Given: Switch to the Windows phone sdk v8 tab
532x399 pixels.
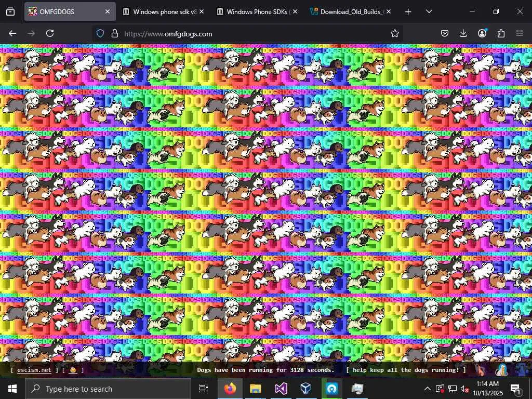Looking at the screenshot, I should [x=164, y=11].
